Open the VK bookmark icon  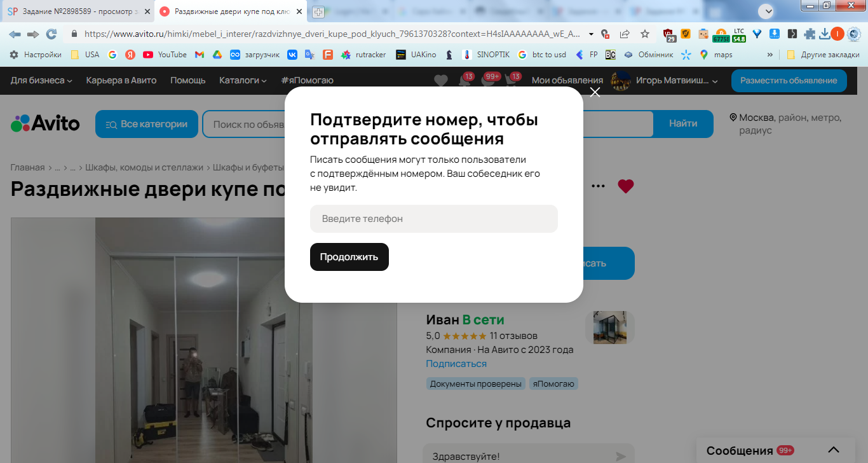point(292,55)
